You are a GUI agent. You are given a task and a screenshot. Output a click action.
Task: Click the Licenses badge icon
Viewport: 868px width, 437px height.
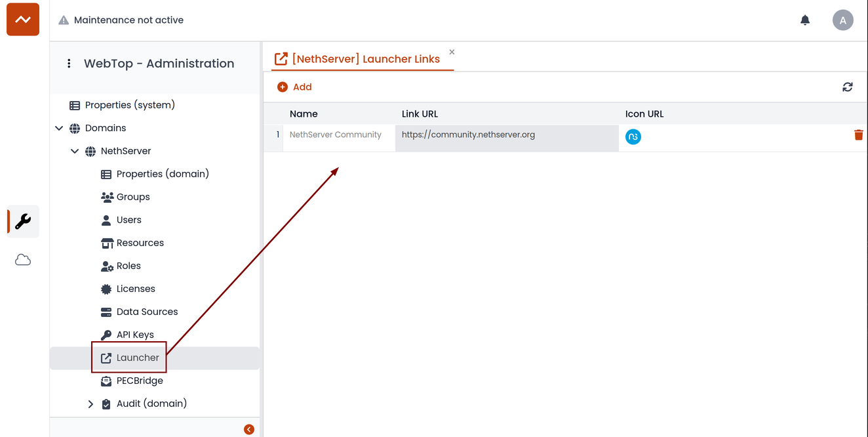[x=106, y=289]
